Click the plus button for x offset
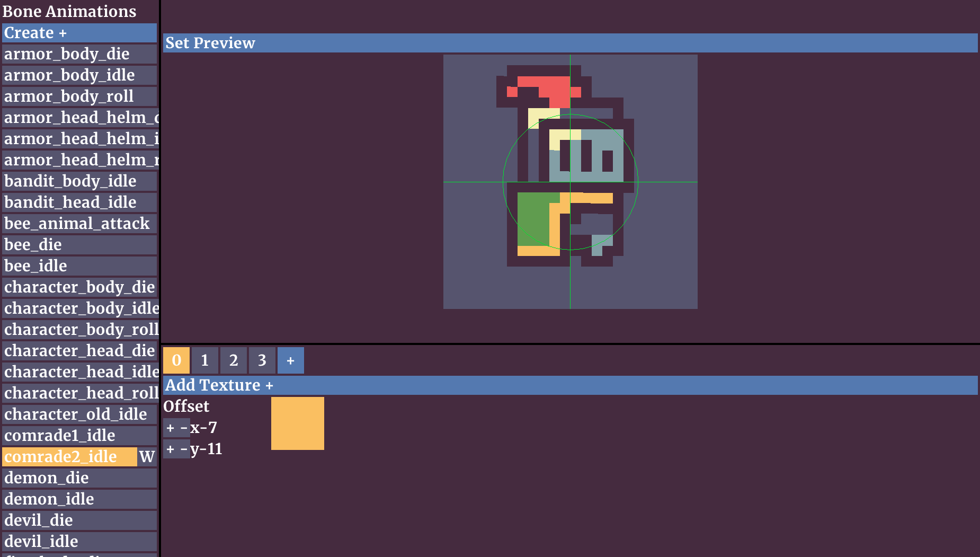980x557 pixels. [170, 428]
